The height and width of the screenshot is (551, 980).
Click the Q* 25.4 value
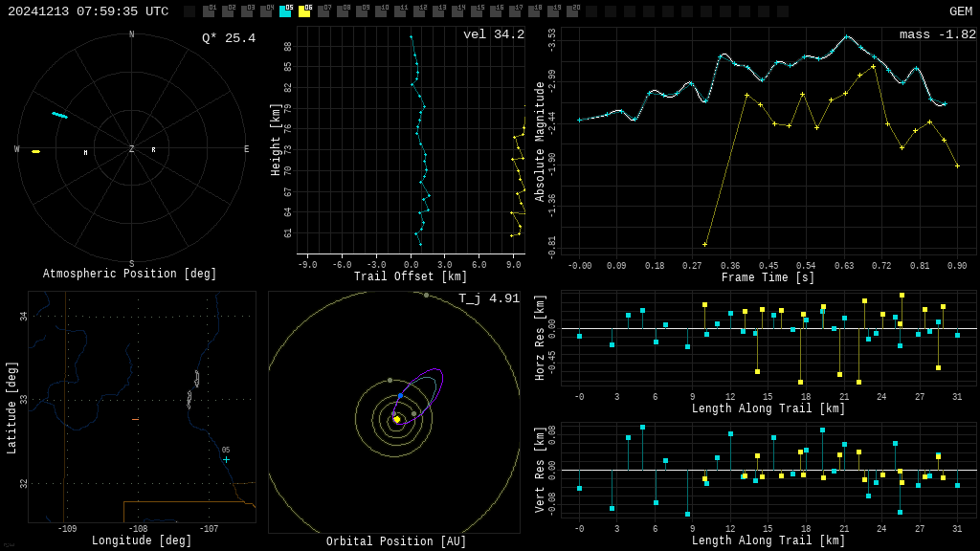tap(228, 38)
